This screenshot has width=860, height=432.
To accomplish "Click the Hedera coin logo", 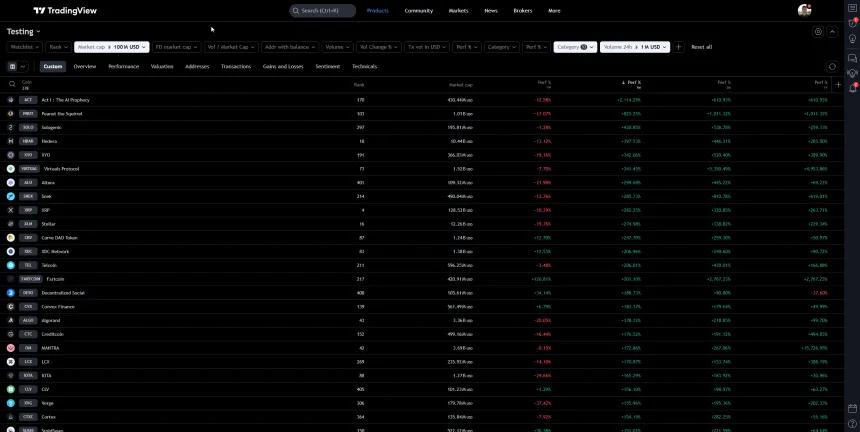I will (10, 141).
